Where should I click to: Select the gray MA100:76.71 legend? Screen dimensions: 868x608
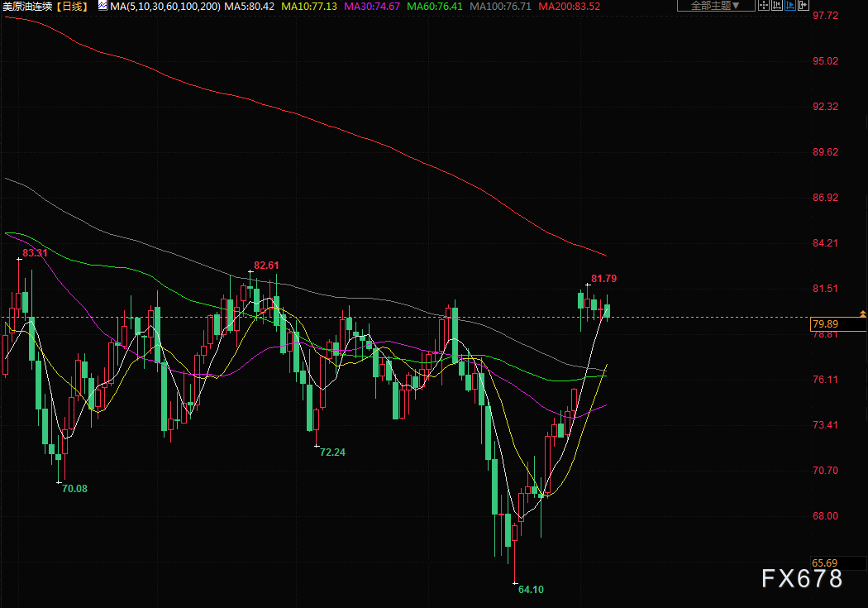tap(500, 6)
